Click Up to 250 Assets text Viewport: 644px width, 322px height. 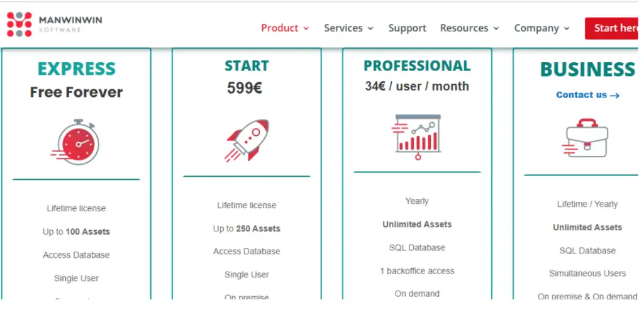tap(247, 229)
